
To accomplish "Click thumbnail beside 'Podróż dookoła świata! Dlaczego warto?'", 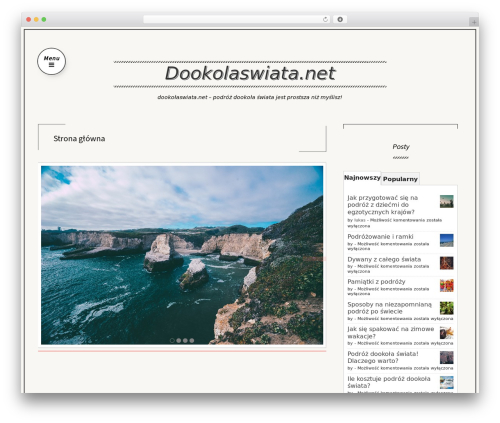I will [x=446, y=357].
